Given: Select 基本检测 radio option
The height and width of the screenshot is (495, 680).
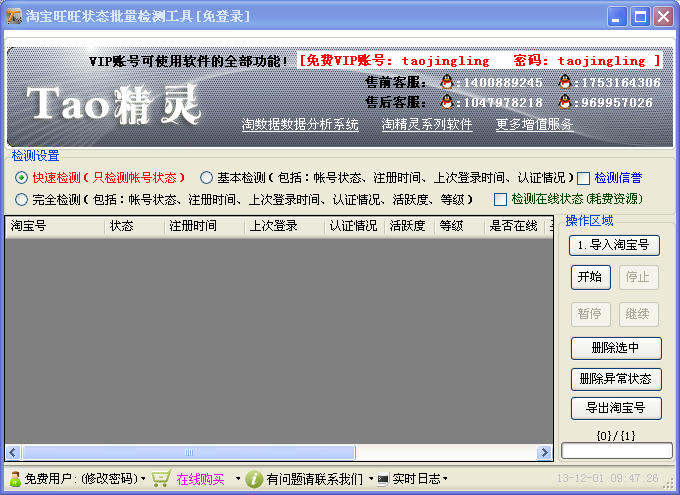Looking at the screenshot, I should point(206,177).
